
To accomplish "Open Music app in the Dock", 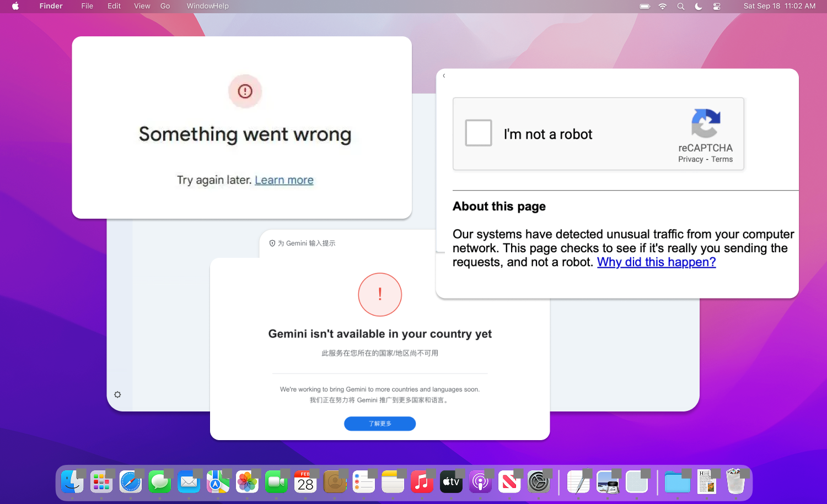I will [x=422, y=482].
